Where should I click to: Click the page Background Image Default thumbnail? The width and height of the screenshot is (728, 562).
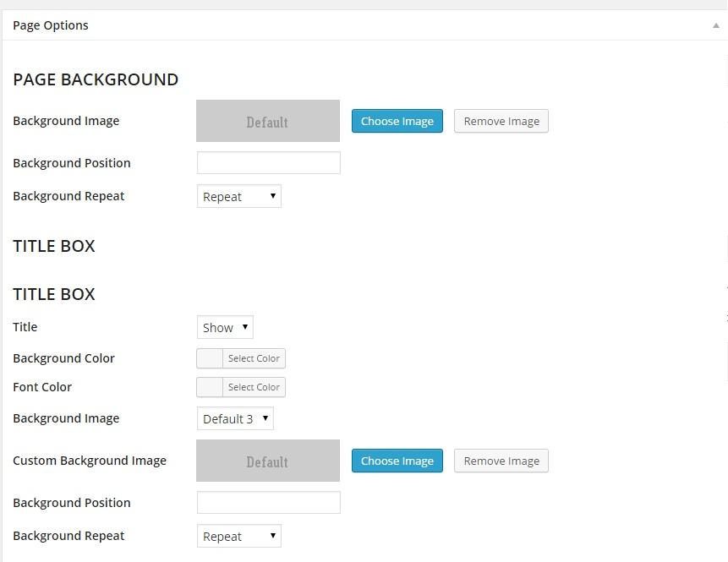[268, 121]
